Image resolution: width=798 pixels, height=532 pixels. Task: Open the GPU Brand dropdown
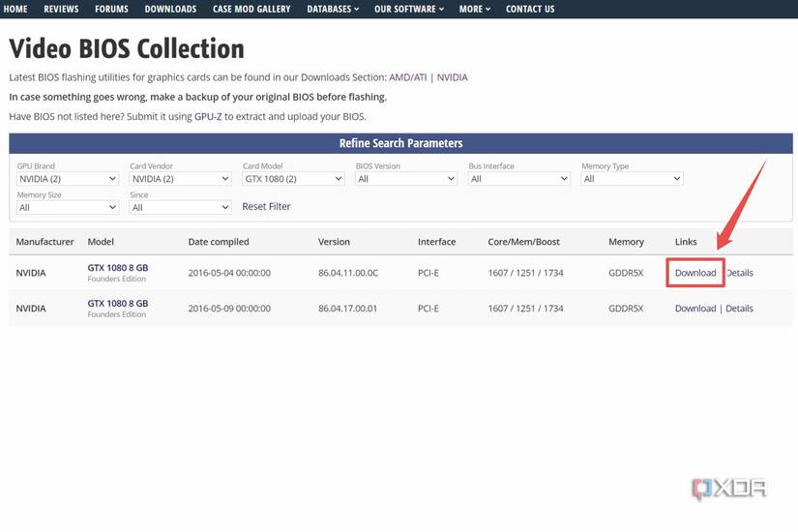[68, 179]
